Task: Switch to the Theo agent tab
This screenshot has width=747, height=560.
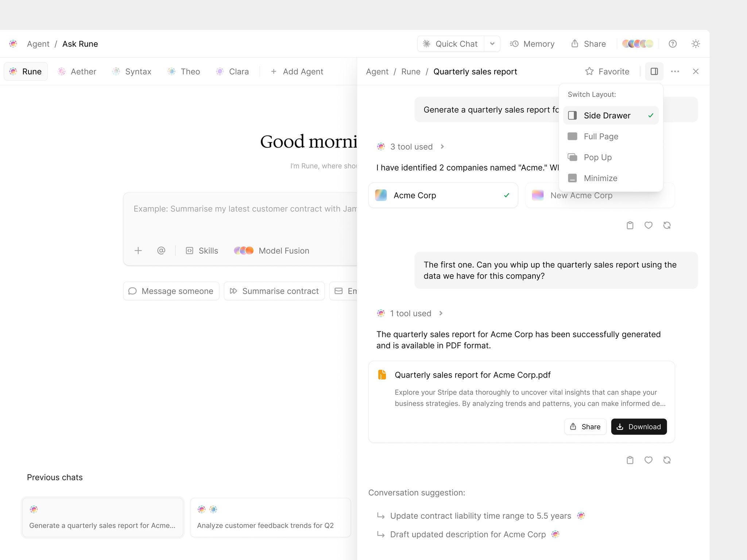Action: (x=184, y=71)
